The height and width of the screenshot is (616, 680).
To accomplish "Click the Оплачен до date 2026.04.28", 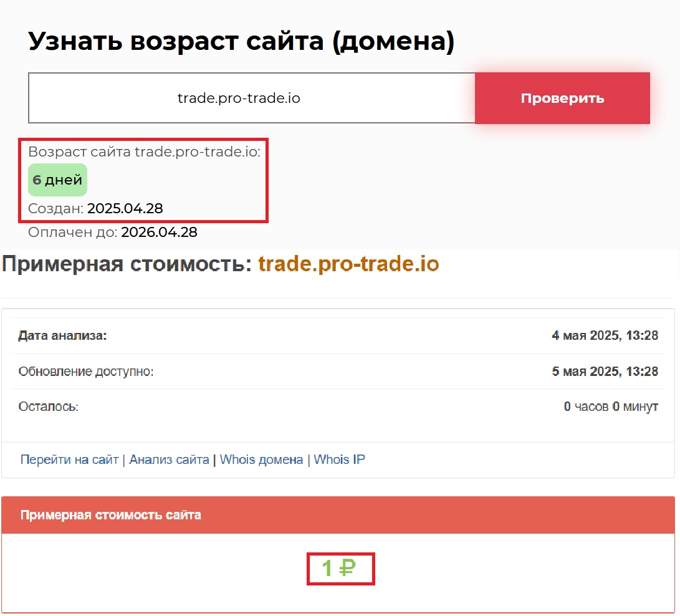I will pyautogui.click(x=159, y=233).
